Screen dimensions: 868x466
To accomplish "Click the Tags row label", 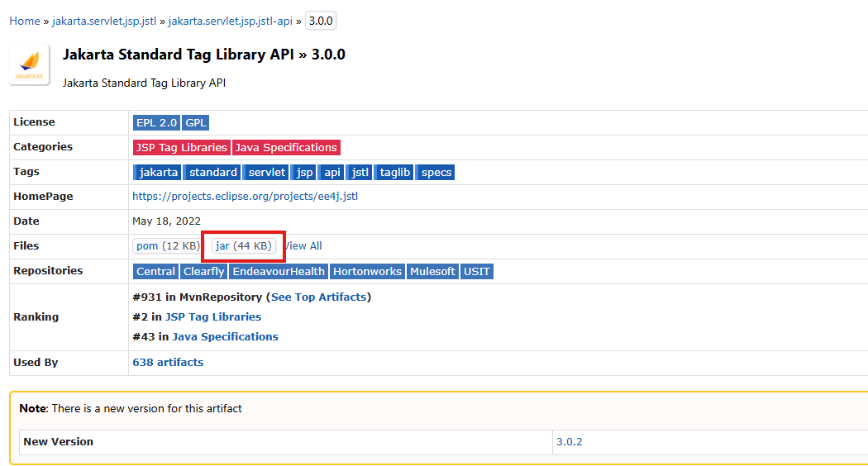I will pyautogui.click(x=26, y=172).
